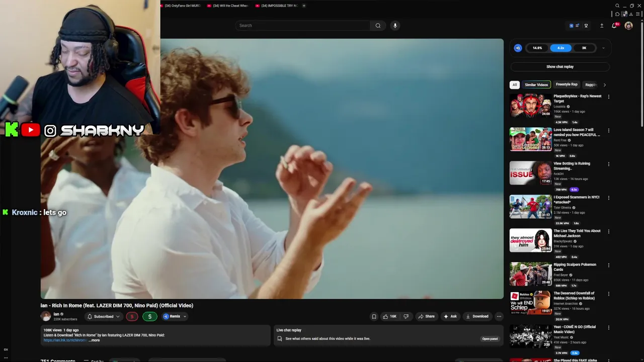Open the notifications bell

pyautogui.click(x=614, y=26)
